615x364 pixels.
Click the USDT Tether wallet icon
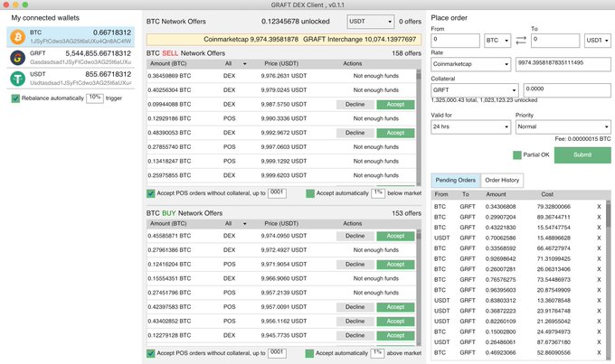click(x=18, y=79)
